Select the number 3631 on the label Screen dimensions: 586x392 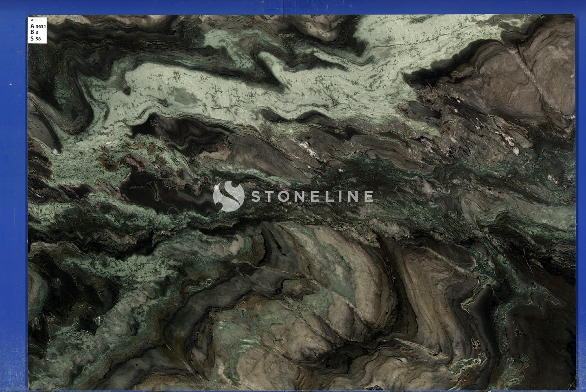[41, 26]
